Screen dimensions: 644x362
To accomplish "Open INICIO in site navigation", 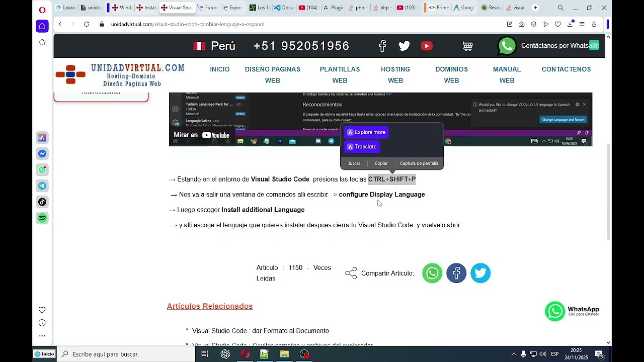I will [x=220, y=69].
